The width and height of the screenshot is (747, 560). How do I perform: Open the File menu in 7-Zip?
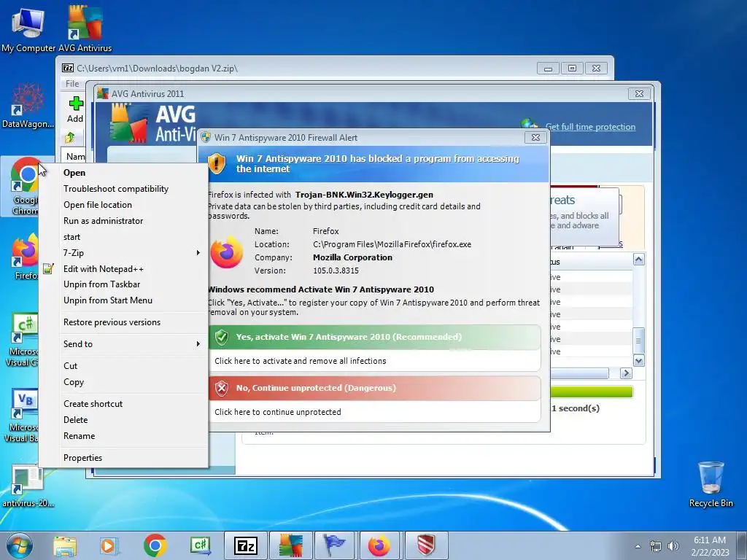(72, 84)
